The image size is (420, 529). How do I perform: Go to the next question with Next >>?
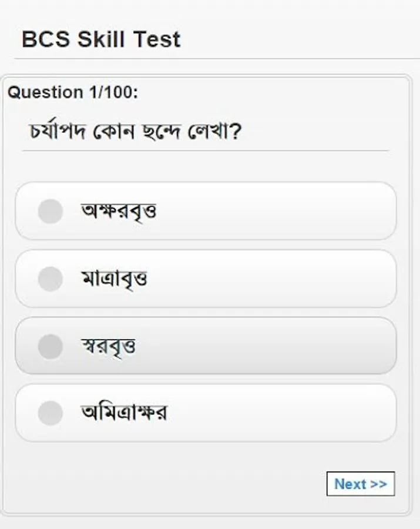pyautogui.click(x=360, y=484)
